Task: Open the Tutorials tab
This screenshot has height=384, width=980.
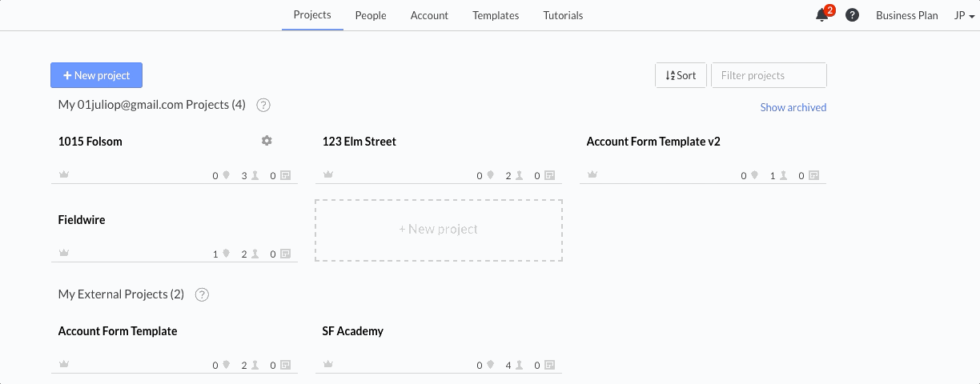Action: click(563, 15)
